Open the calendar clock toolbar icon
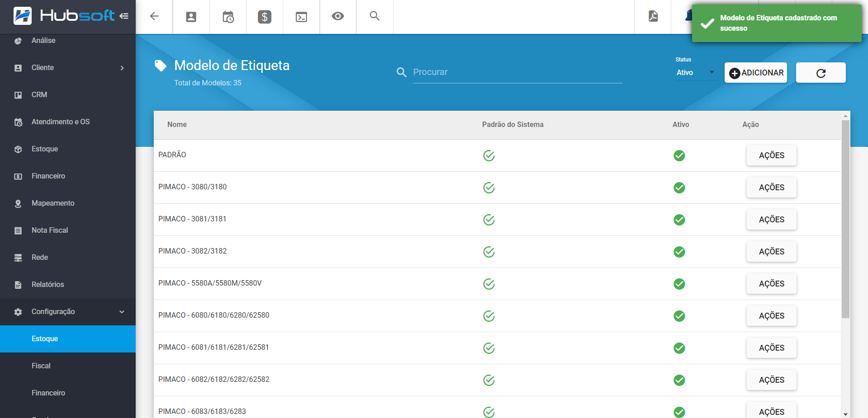Image resolution: width=868 pixels, height=418 pixels. click(228, 17)
